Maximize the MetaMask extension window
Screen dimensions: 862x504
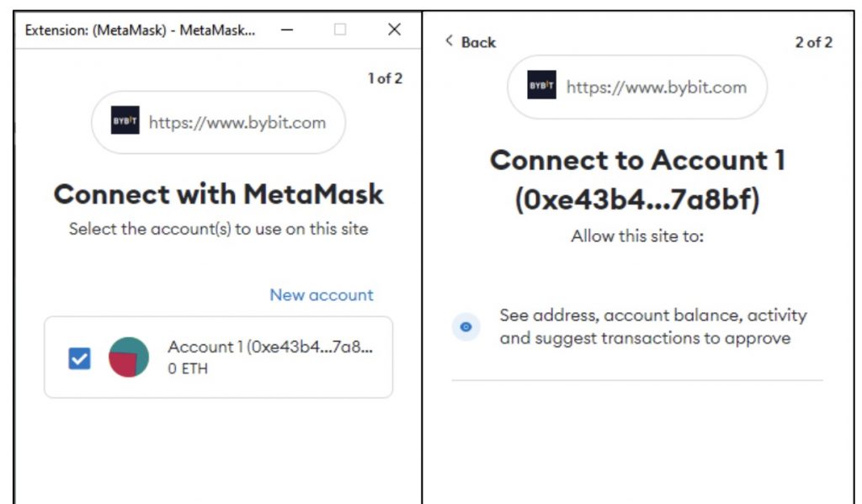[340, 29]
